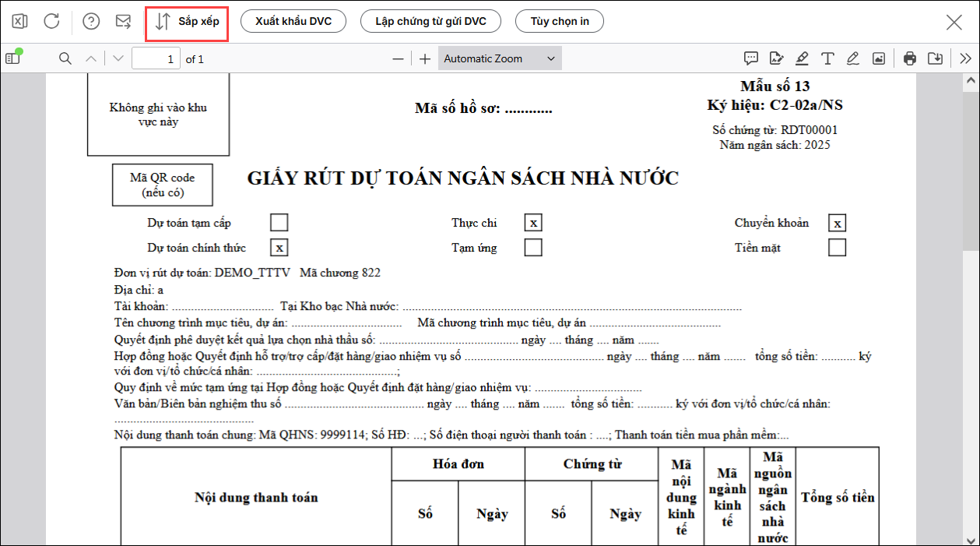Screen dimensions: 980x546
Task: Check the Tiền mặt checkbox
Action: click(837, 248)
